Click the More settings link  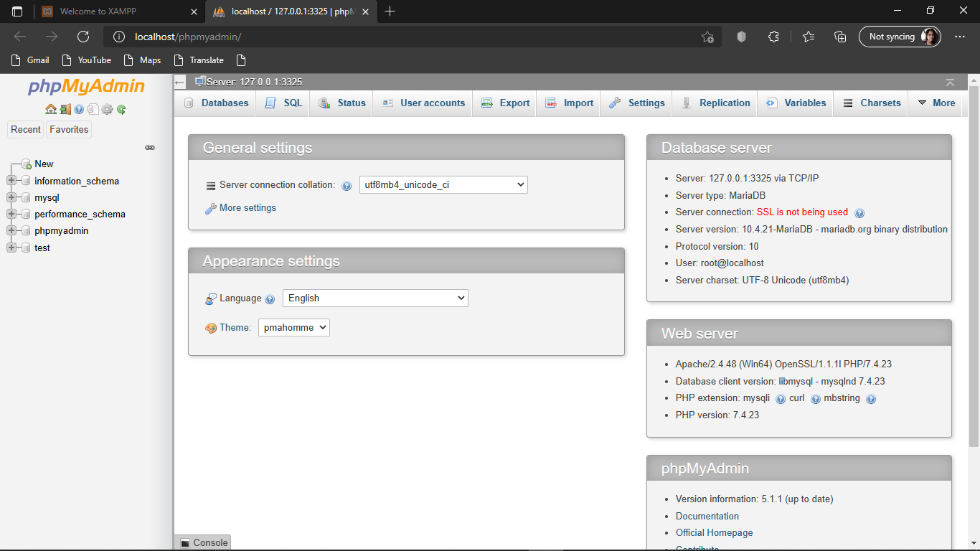point(248,208)
